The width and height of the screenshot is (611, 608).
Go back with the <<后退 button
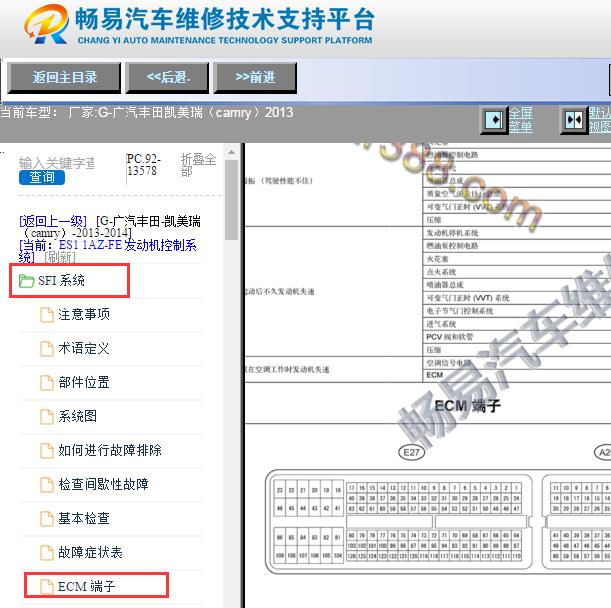click(x=167, y=78)
